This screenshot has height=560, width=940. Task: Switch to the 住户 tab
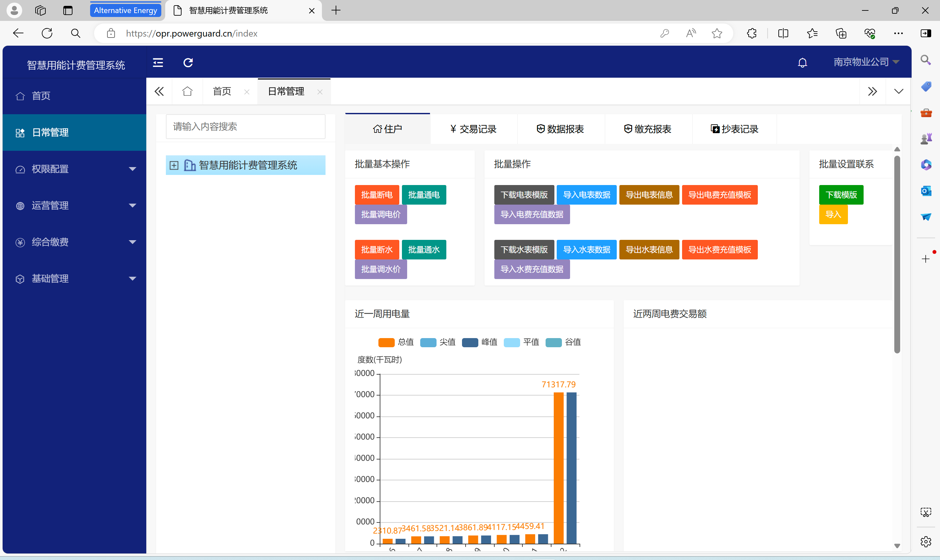pyautogui.click(x=388, y=129)
